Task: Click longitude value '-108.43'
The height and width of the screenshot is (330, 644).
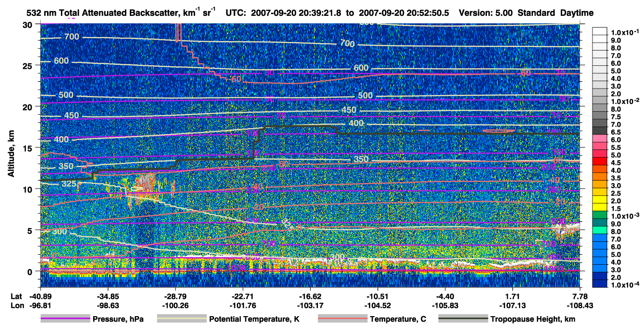Action: 580,305
